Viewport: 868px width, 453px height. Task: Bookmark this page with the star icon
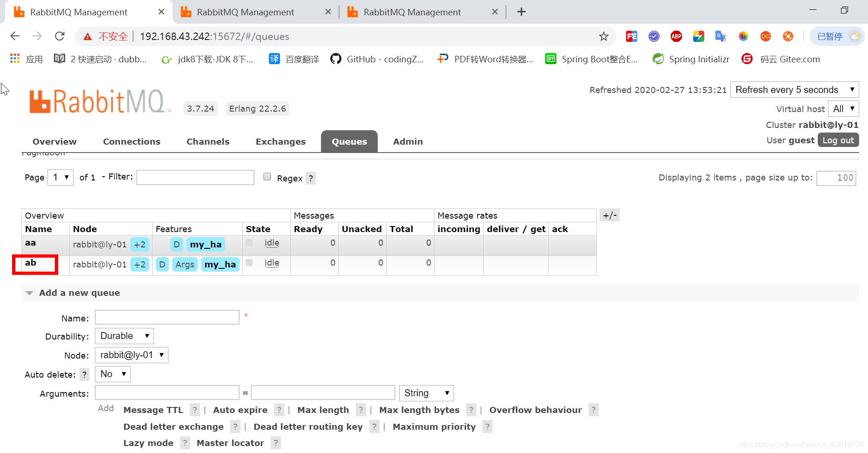603,36
